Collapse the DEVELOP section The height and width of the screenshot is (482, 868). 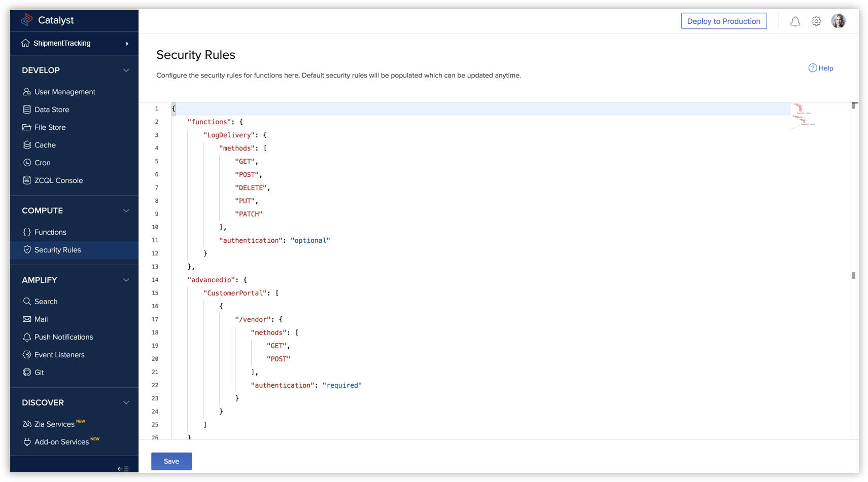[x=126, y=70]
